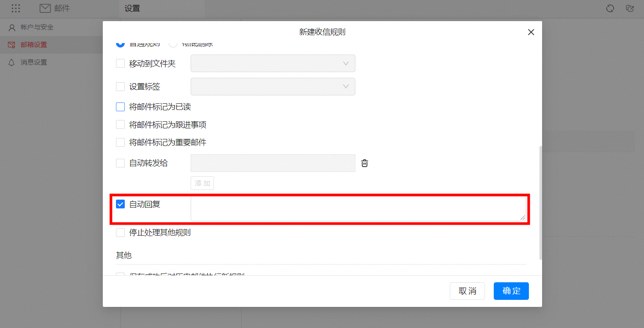Open in new window icon at top right

pos(630,8)
